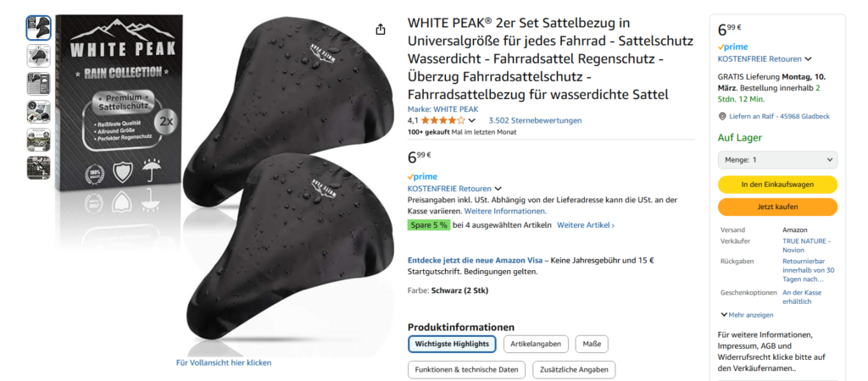Image resolution: width=868 pixels, height=381 pixels.
Task: Select the first product thumbnail
Action: [x=38, y=28]
